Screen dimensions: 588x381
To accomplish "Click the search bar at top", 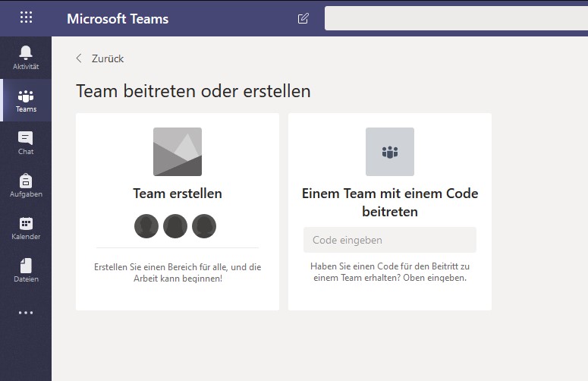I will (x=455, y=18).
